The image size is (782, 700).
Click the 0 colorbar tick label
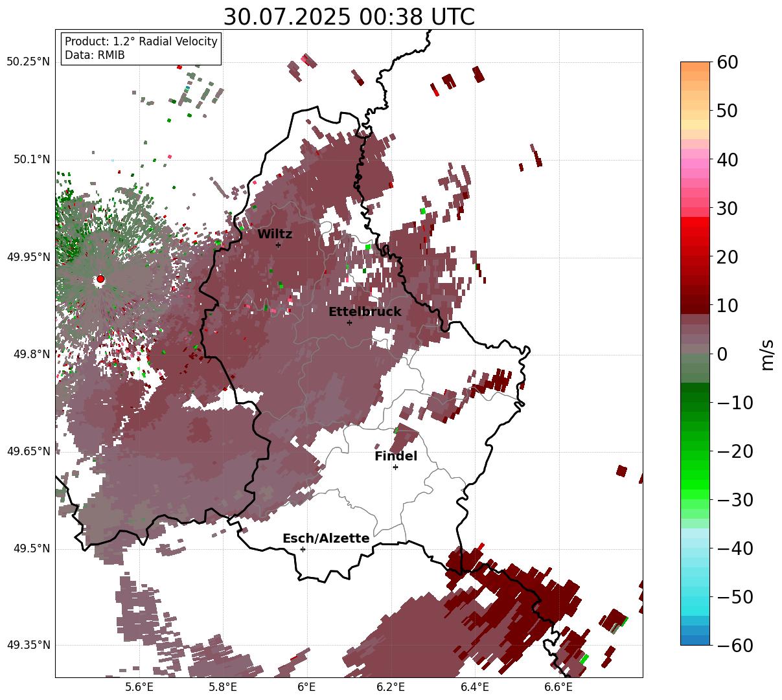(x=721, y=354)
